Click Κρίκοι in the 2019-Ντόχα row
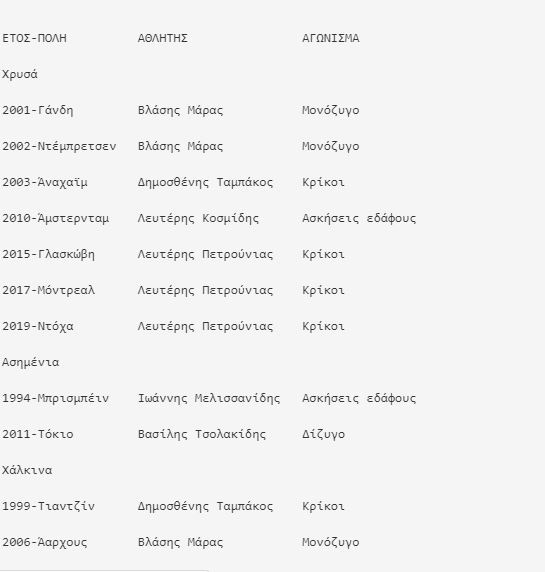 tap(323, 326)
